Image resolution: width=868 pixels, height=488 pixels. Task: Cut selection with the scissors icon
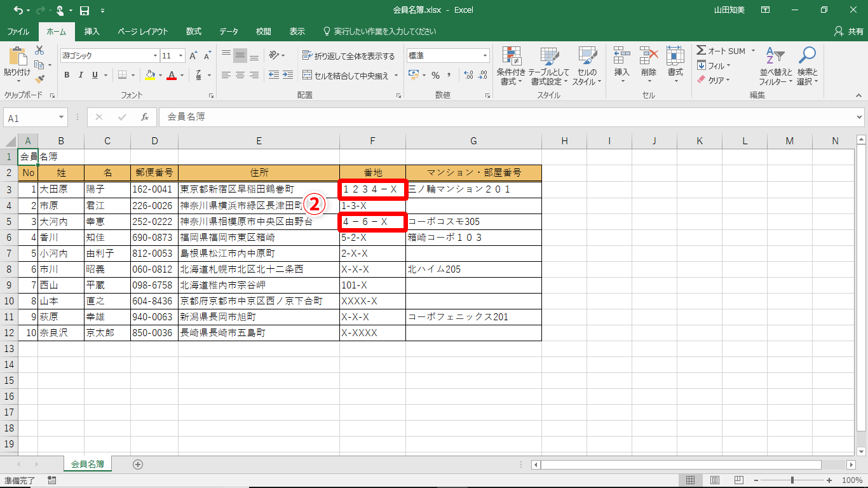[x=39, y=50]
